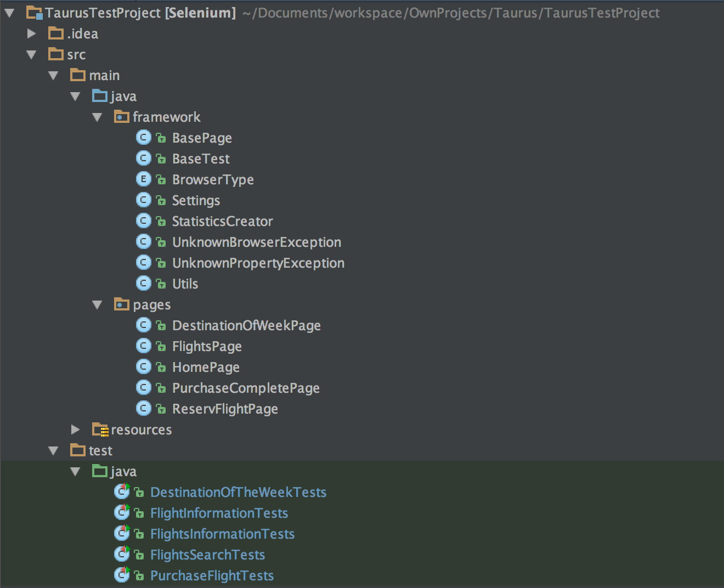Click the UnknownPropertyException class icon
The width and height of the screenshot is (724, 588).
coord(143,263)
